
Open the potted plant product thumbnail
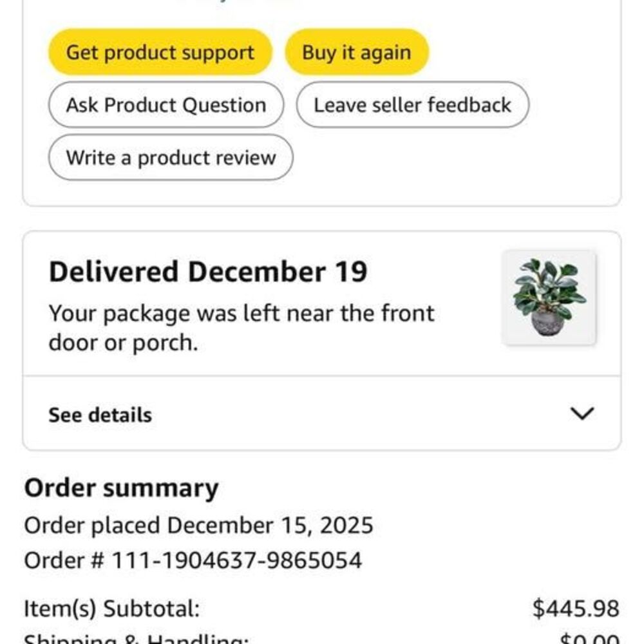549,298
